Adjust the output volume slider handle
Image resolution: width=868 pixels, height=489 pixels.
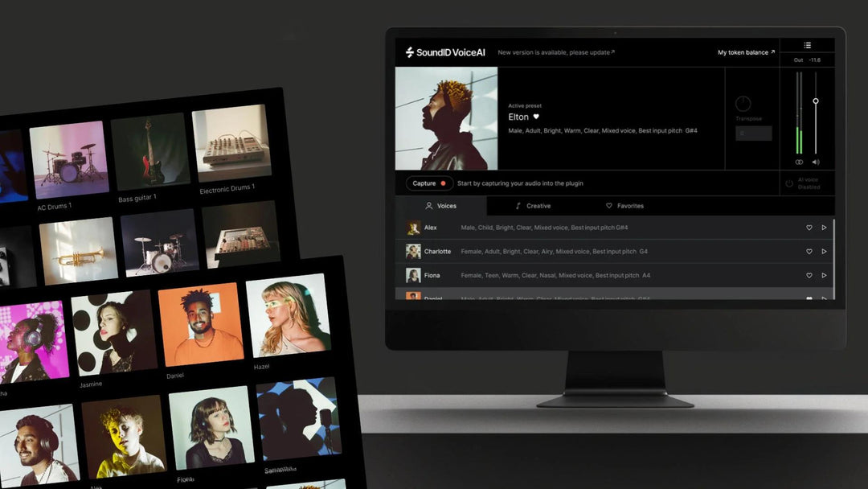pyautogui.click(x=816, y=101)
